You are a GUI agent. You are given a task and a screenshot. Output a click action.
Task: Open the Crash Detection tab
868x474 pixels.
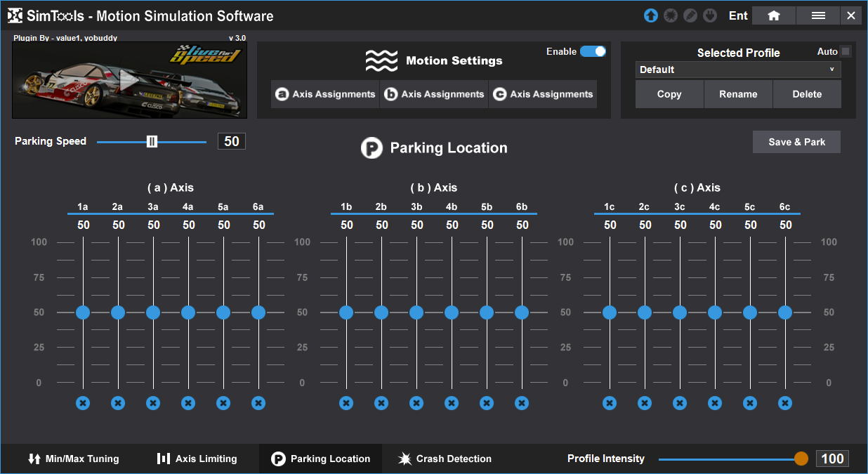coord(445,459)
